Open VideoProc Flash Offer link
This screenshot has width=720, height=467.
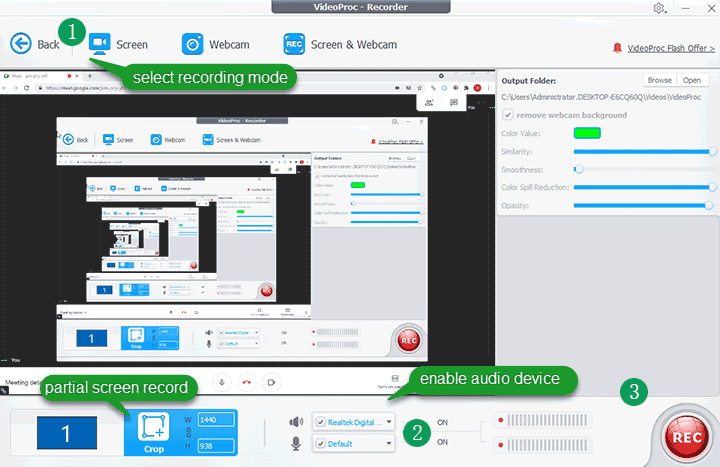coord(671,48)
